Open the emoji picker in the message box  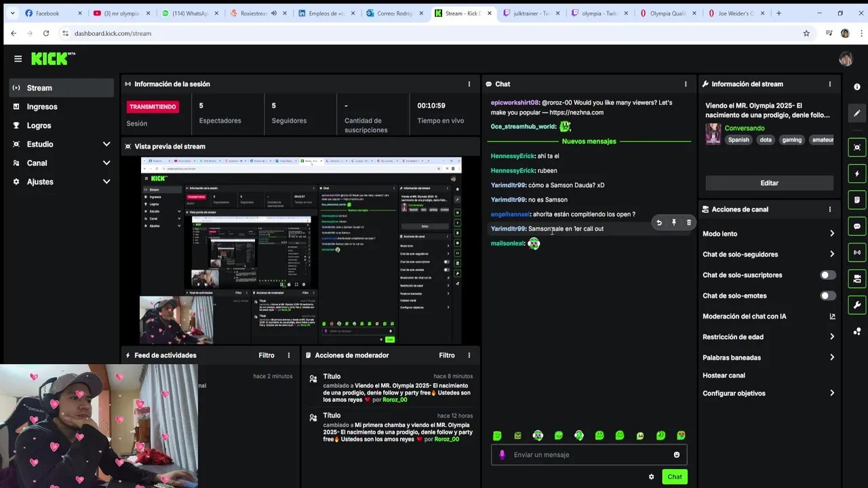(x=676, y=455)
